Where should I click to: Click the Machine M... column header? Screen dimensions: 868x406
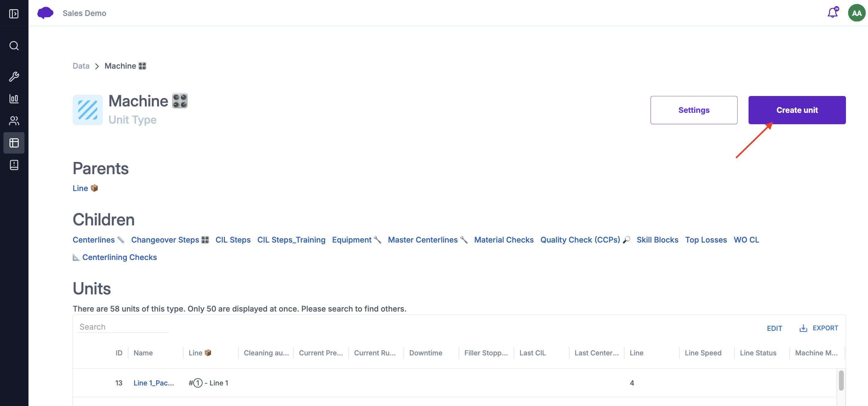click(816, 353)
